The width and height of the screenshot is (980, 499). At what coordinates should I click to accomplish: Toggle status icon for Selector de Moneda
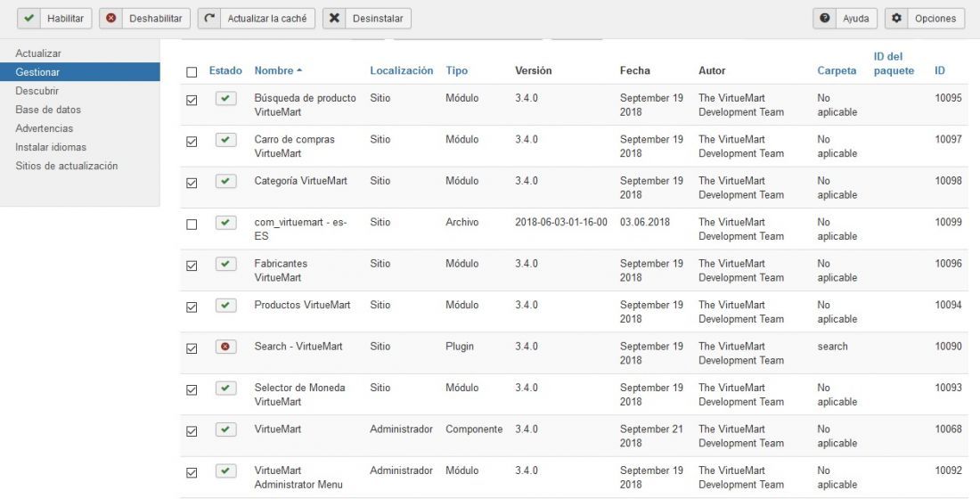point(225,388)
